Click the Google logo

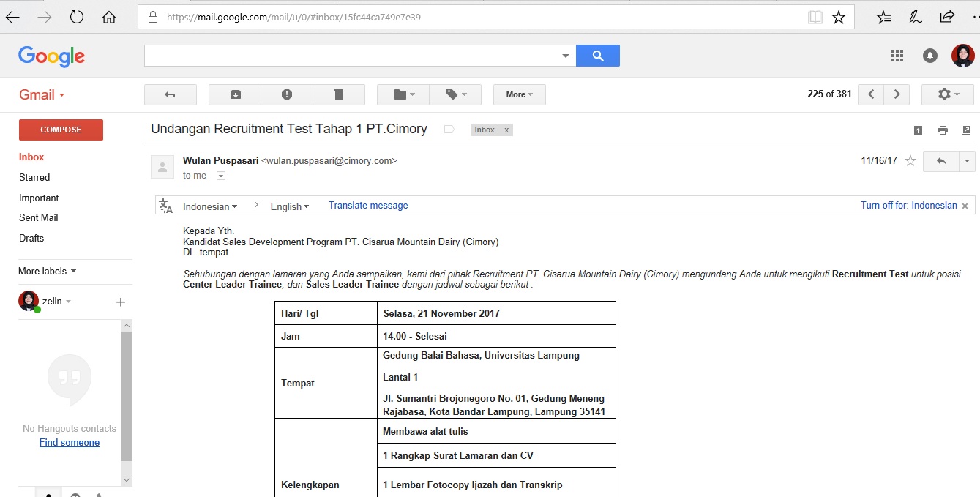coord(51,56)
